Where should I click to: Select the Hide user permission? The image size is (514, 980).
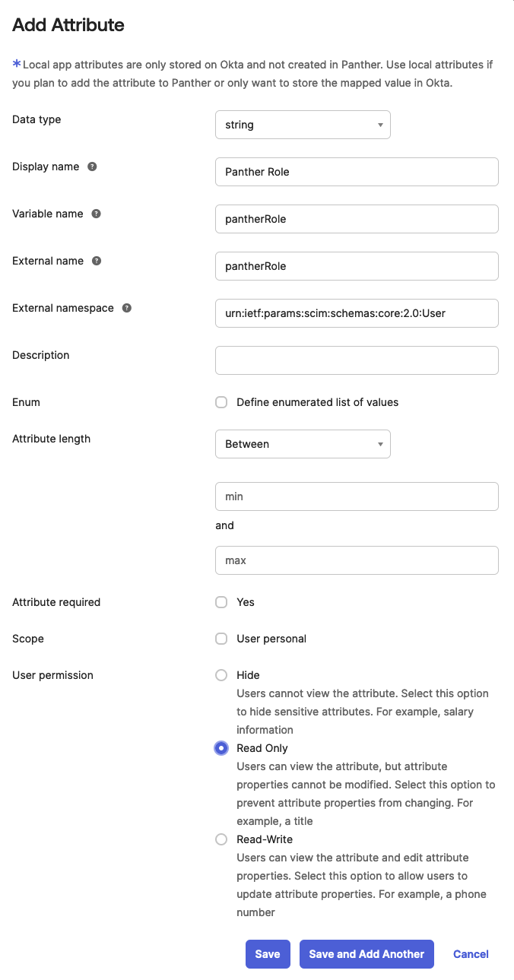click(x=221, y=675)
